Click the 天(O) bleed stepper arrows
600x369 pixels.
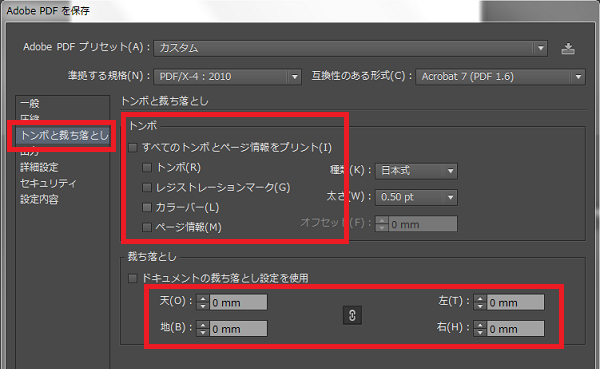tap(203, 302)
